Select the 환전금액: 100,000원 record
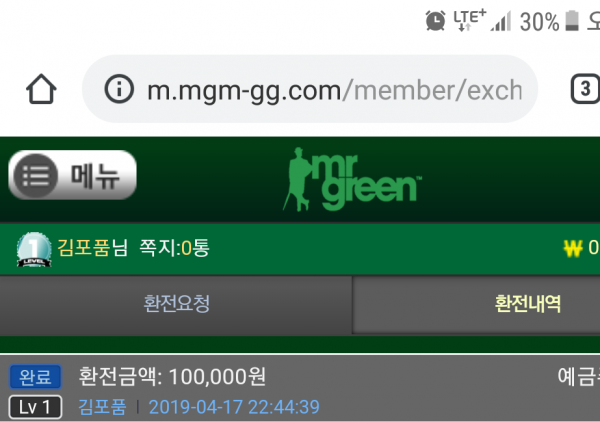600x422 pixels. coord(300,388)
